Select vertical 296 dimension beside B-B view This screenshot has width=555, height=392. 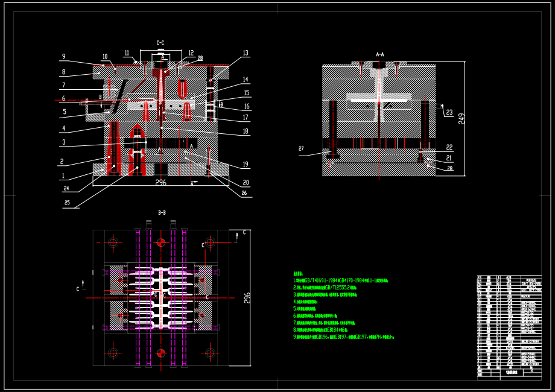[247, 297]
